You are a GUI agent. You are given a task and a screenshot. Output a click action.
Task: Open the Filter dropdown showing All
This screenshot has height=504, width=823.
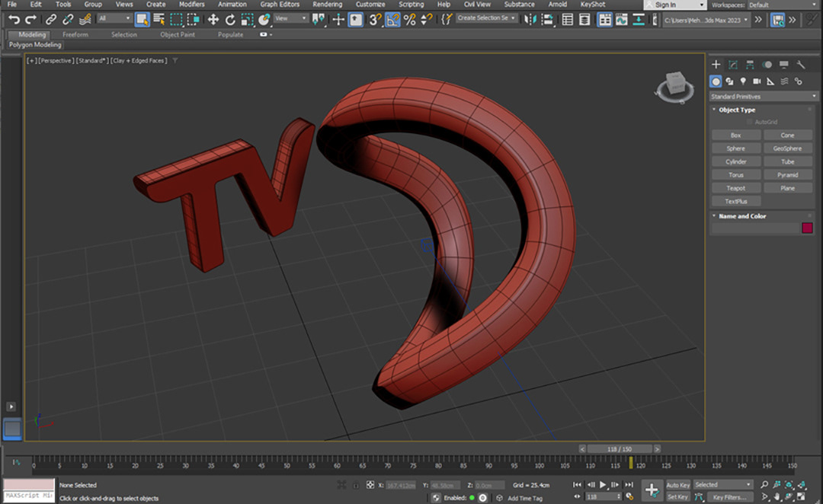(x=114, y=18)
